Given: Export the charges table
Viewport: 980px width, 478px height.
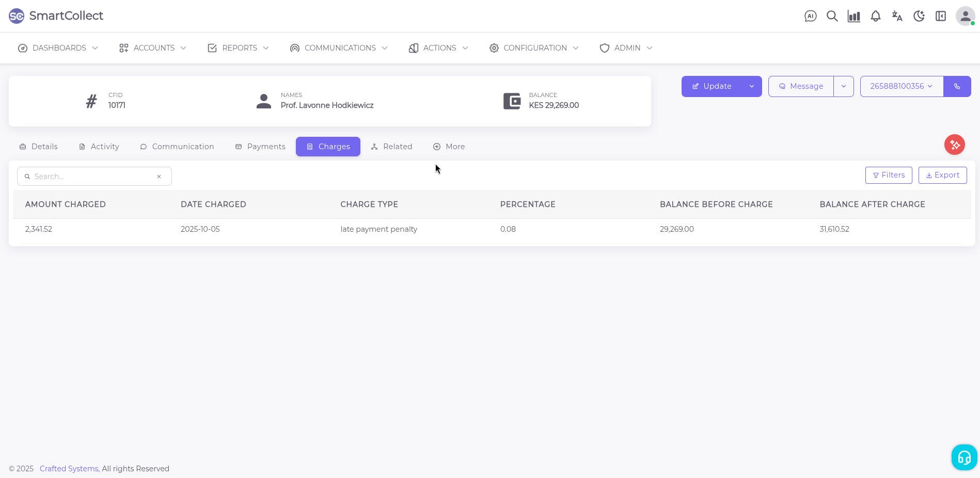Looking at the screenshot, I should [942, 175].
